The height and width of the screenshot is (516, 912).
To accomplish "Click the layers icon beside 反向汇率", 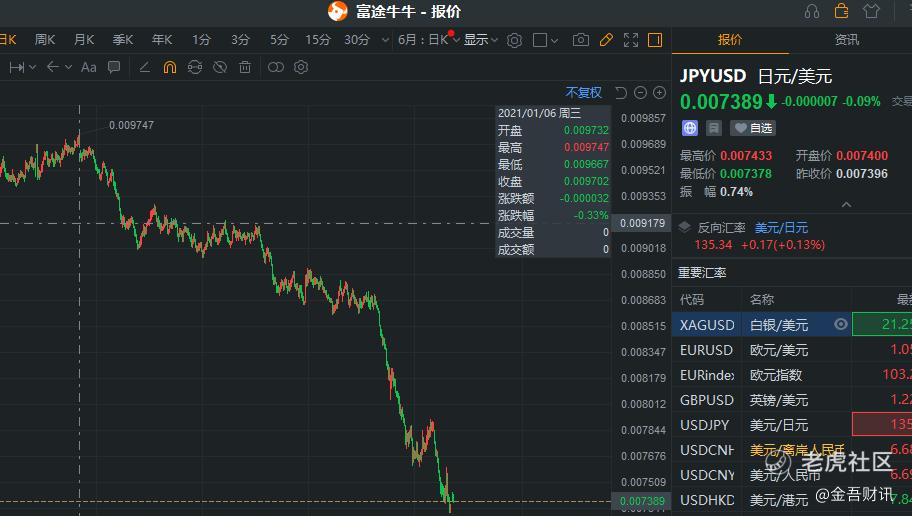I will click(x=685, y=227).
